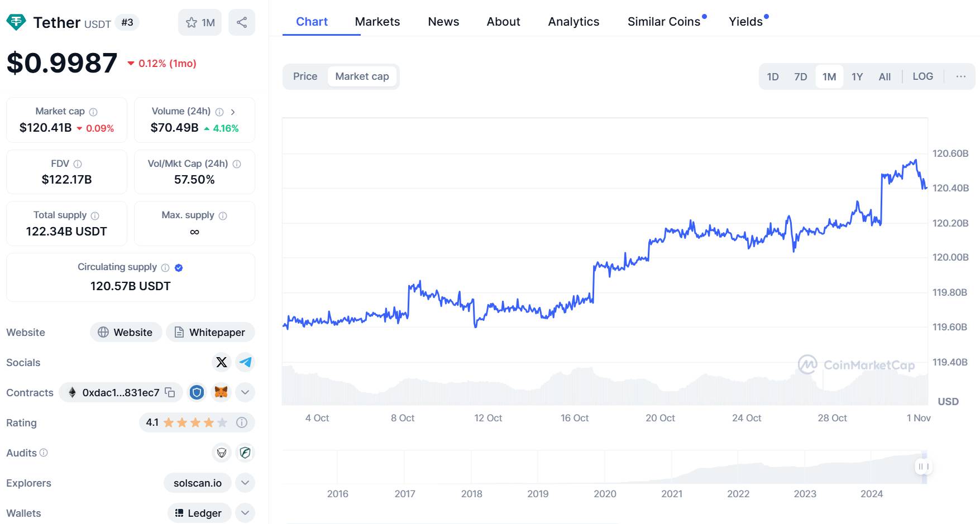Image resolution: width=980 pixels, height=524 pixels.
Task: Click the Market cap info icon
Action: pos(93,112)
